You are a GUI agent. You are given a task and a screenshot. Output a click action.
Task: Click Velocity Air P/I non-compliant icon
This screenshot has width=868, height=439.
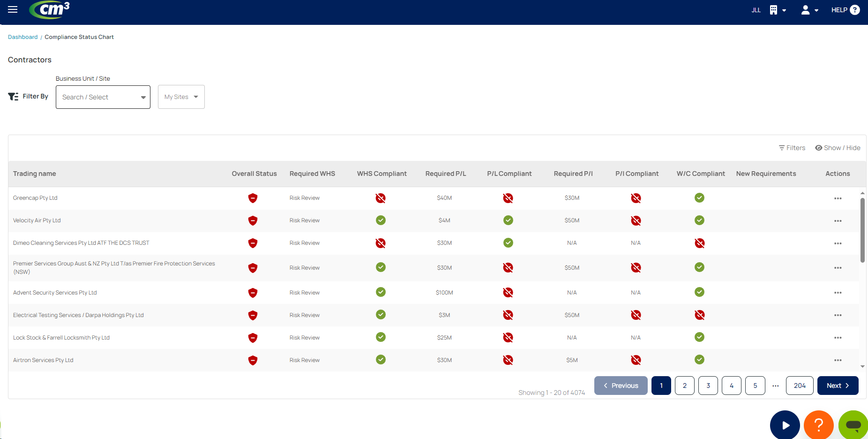(x=636, y=220)
